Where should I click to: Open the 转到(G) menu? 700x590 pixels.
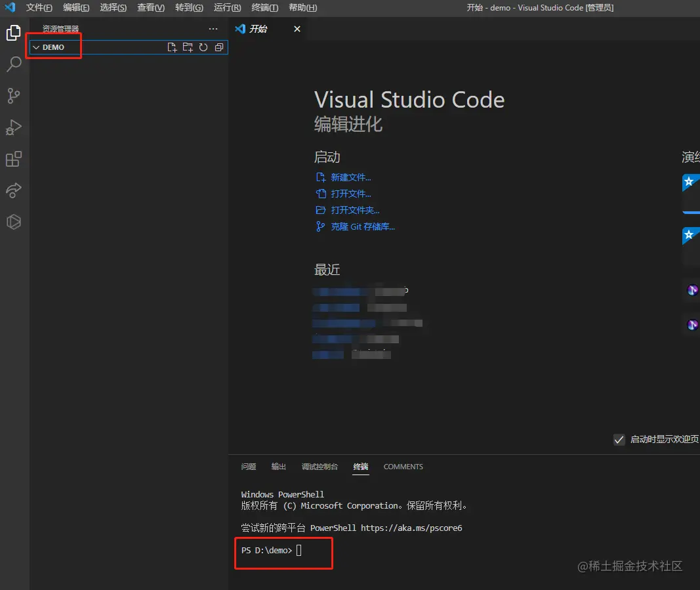(x=189, y=8)
